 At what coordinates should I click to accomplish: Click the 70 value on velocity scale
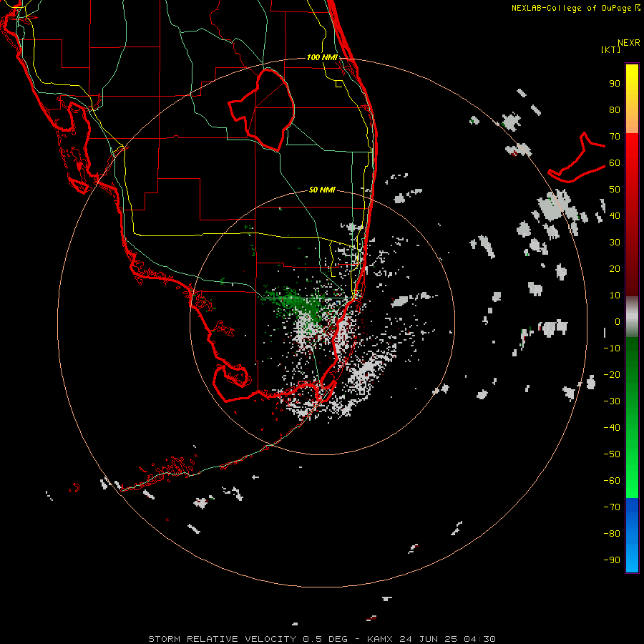point(615,137)
